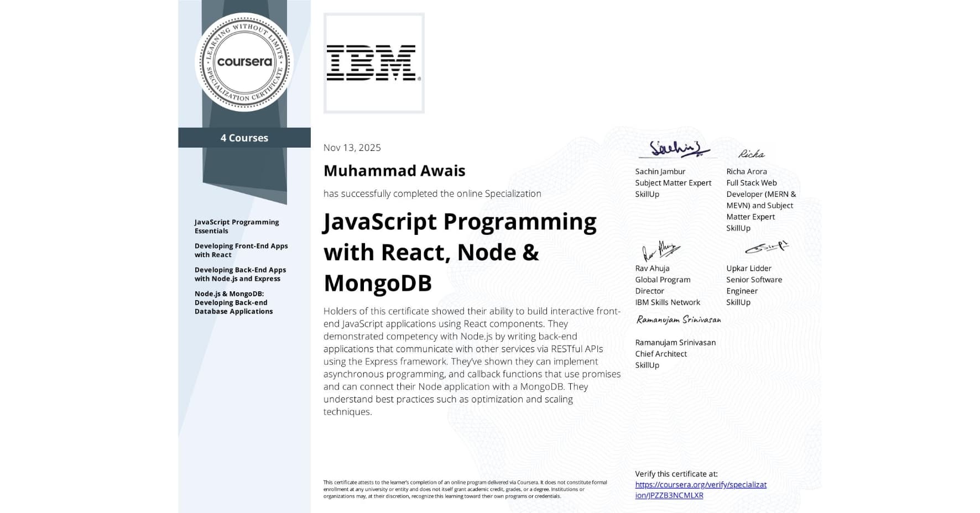Select Developing Back-End Apps with Node.js course
980x513 pixels.
240,274
